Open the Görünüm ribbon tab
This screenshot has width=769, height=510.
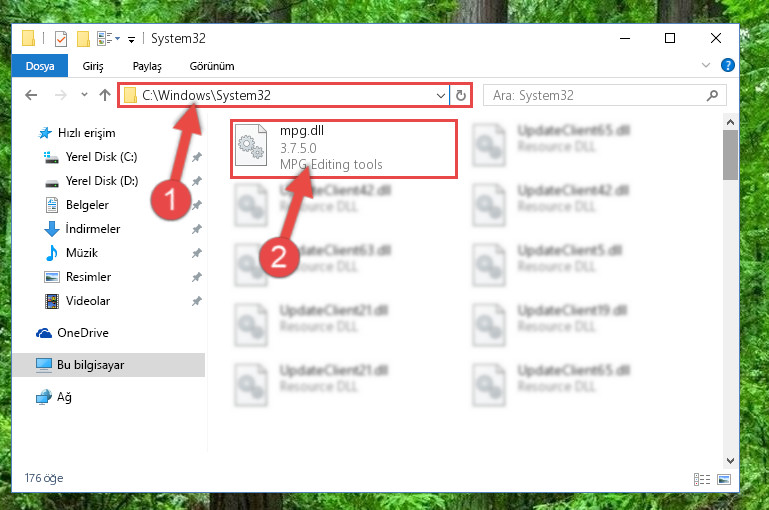coord(212,66)
